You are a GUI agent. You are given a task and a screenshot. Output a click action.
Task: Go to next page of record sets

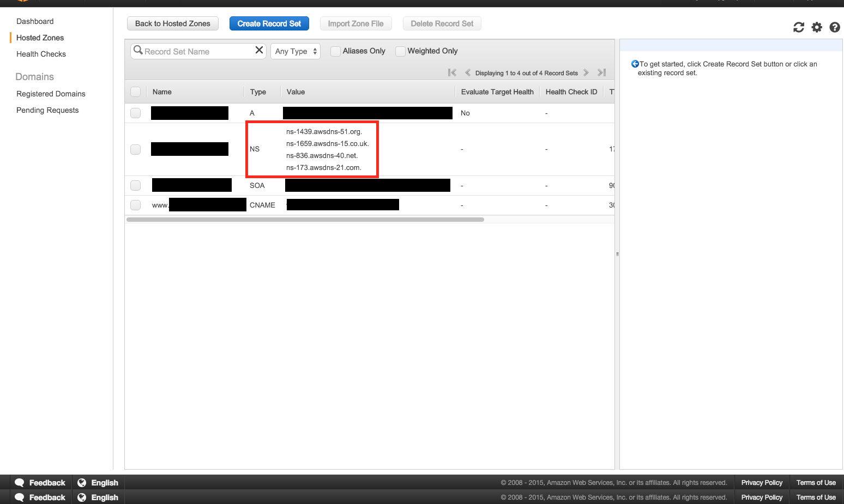tap(586, 72)
